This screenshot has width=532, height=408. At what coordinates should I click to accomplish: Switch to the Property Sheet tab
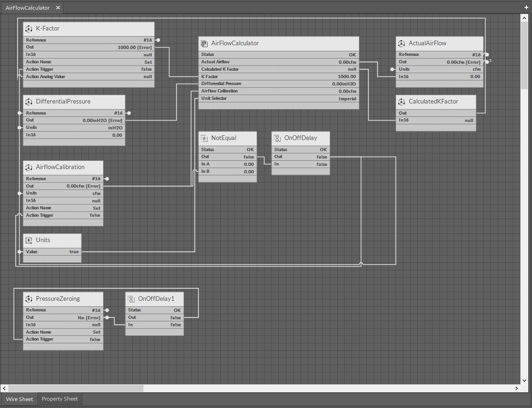(60, 399)
